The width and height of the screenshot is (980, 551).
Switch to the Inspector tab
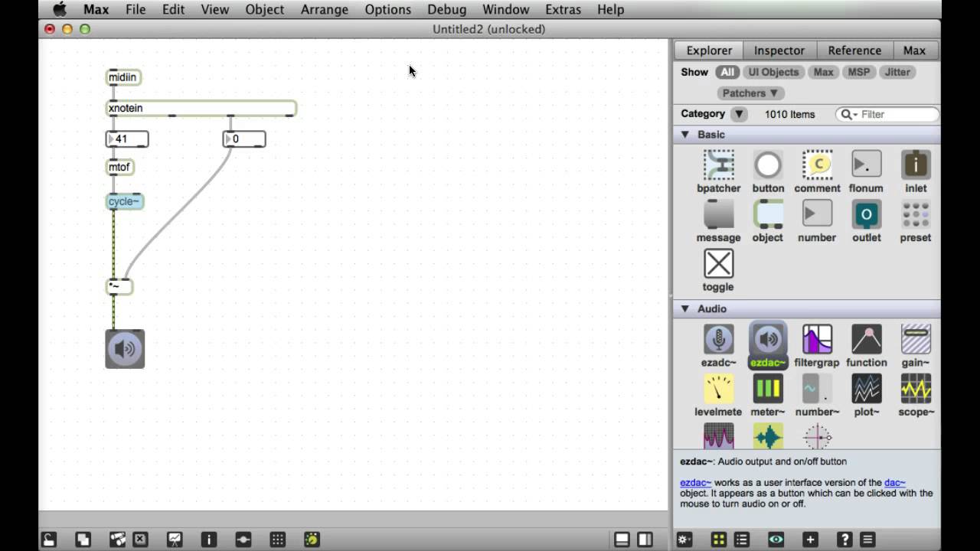[779, 51]
